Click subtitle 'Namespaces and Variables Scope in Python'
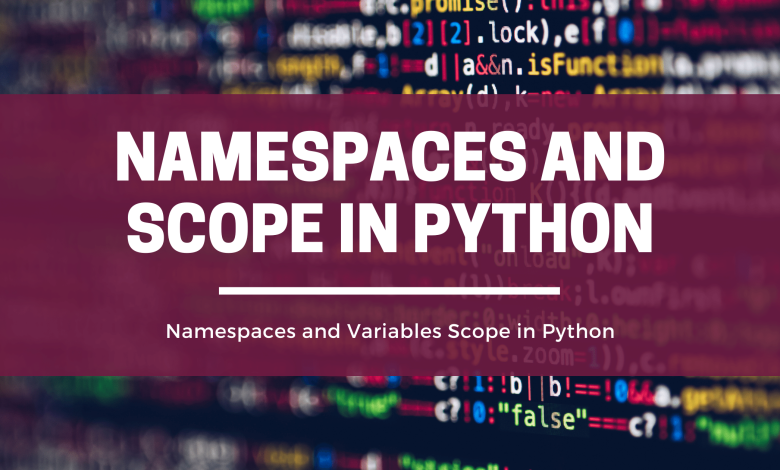Viewport: 780px width, 470px height. (390, 331)
